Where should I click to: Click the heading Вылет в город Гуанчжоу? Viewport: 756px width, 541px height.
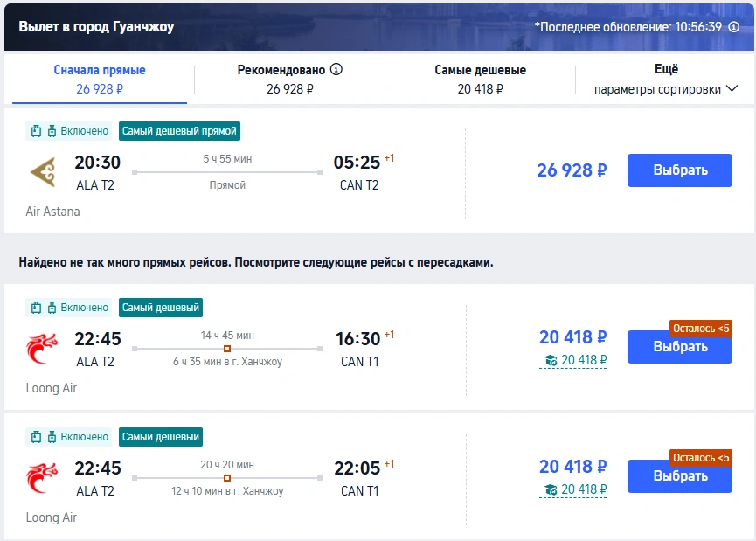click(x=96, y=26)
